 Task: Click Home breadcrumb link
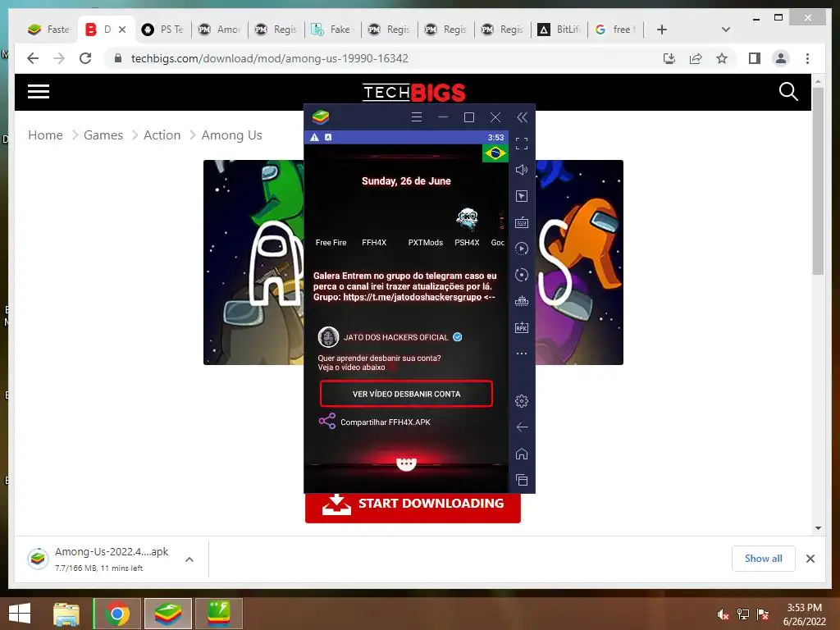coord(46,135)
